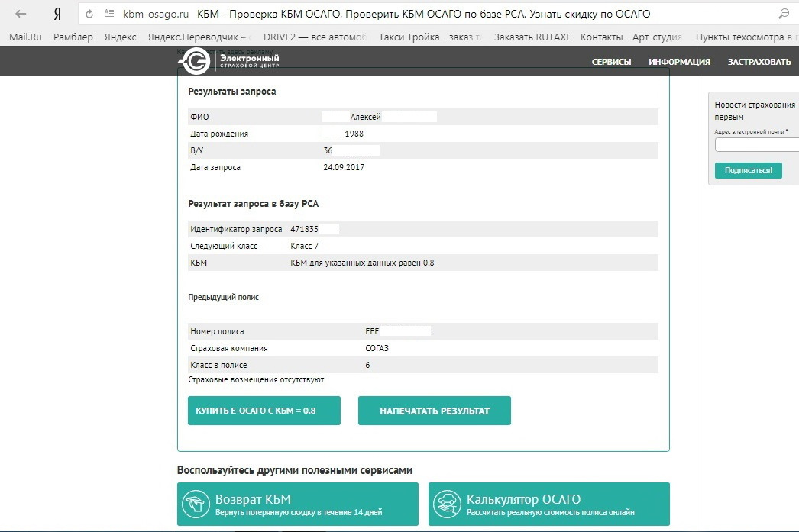Click the birth year 1988
Viewport: 799px width, 532px height.
(354, 134)
